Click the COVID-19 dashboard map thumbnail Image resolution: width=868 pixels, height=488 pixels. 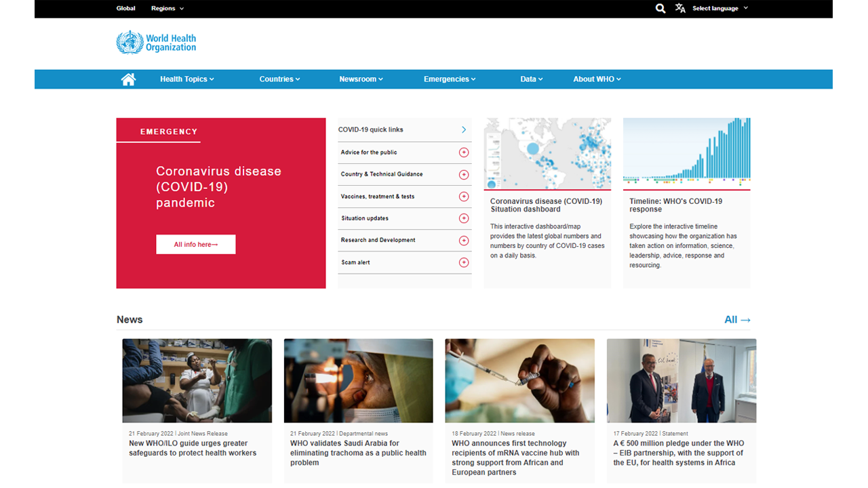pyautogui.click(x=547, y=154)
